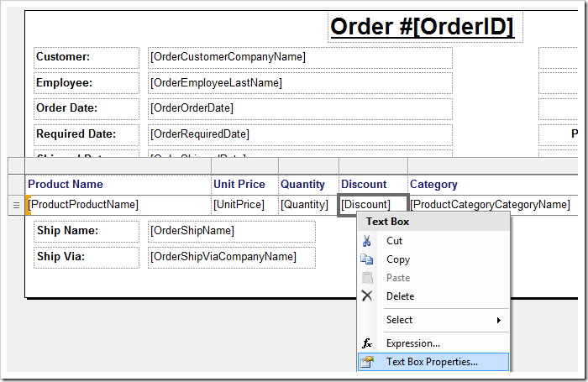Choose Cut from the context menu
Screen dimensions: 588x382
click(x=434, y=241)
